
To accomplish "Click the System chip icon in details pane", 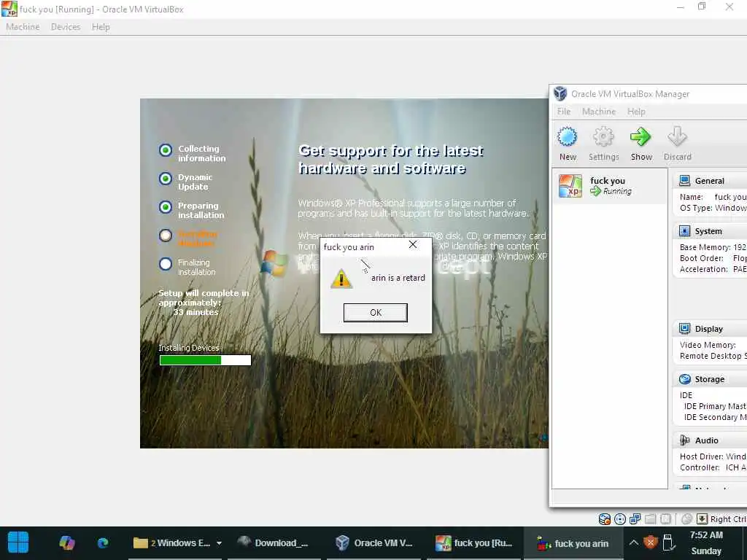I will click(684, 231).
